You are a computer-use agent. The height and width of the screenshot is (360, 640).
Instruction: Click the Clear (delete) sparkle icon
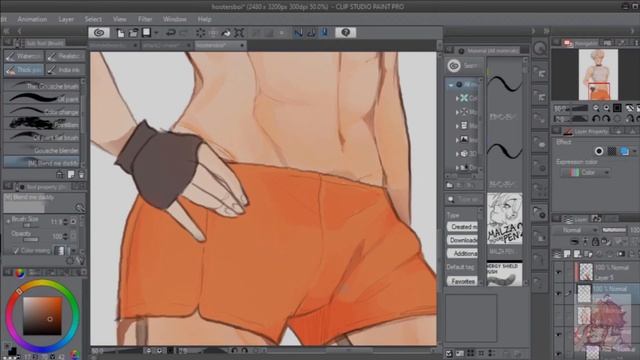(200, 33)
